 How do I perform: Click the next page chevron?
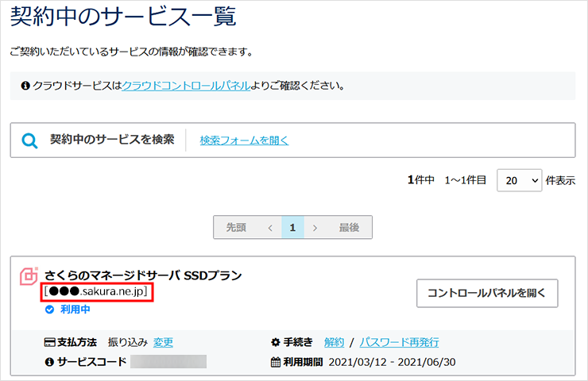coord(315,227)
